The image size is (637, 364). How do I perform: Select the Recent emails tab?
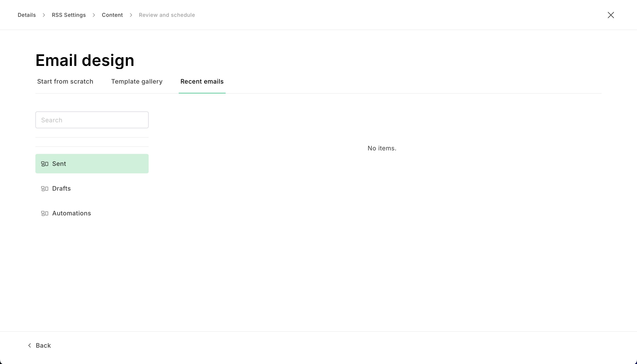pyautogui.click(x=202, y=82)
